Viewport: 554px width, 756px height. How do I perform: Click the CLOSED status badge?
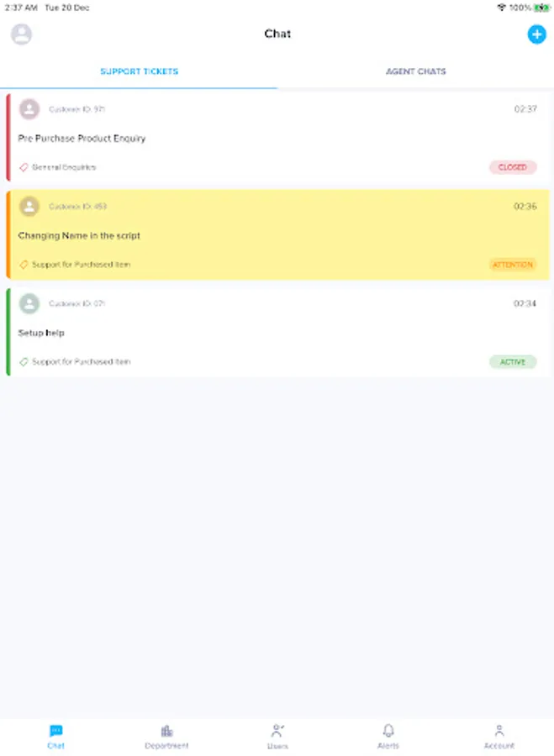tap(513, 167)
